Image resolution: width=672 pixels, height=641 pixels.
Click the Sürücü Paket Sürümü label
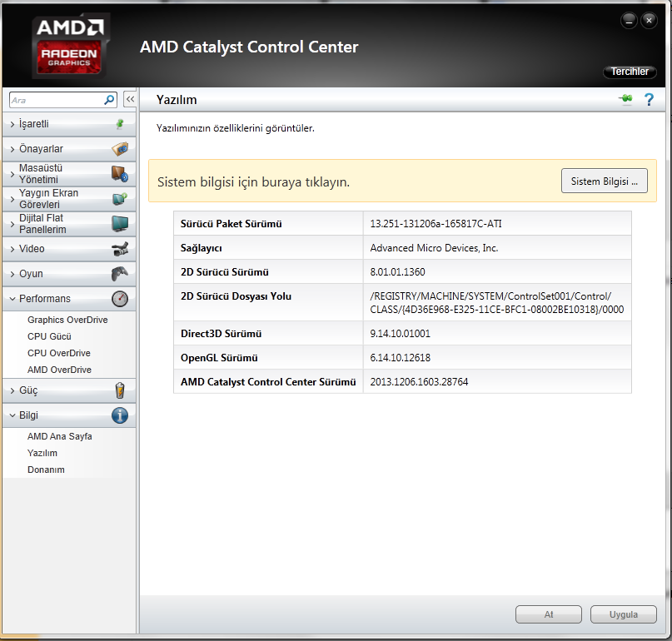[231, 224]
